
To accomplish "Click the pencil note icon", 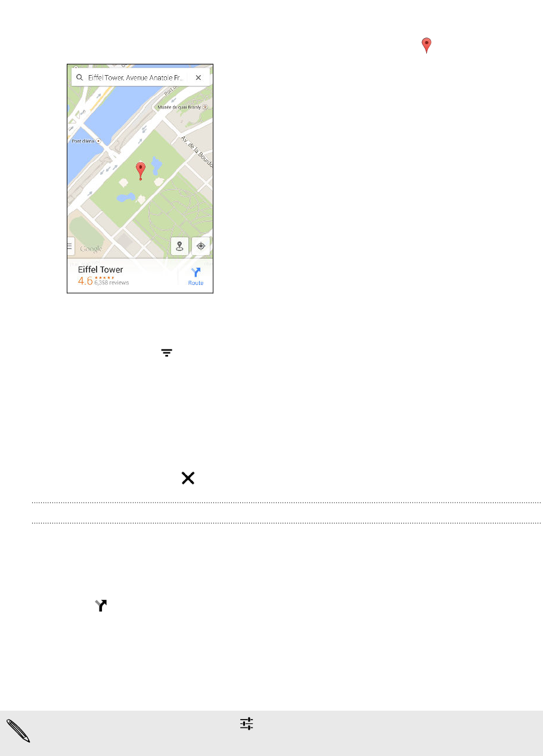I will pyautogui.click(x=19, y=730).
